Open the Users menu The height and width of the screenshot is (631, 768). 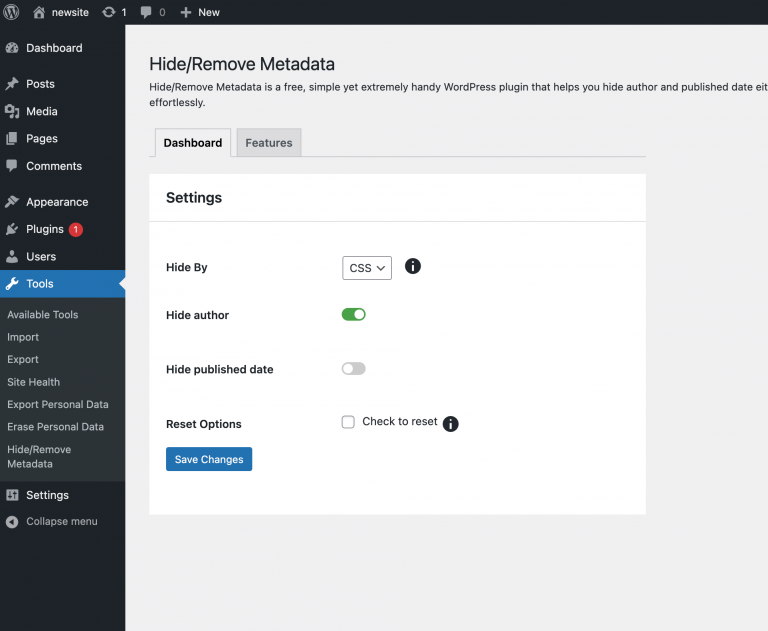pyautogui.click(x=63, y=256)
